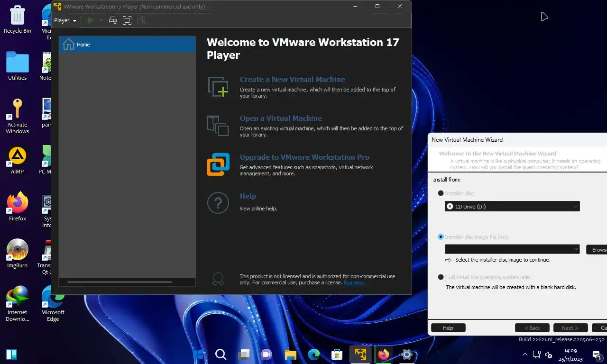Click the muted volume tray icon
Image resolution: width=607 pixels, height=364 pixels.
549,355
